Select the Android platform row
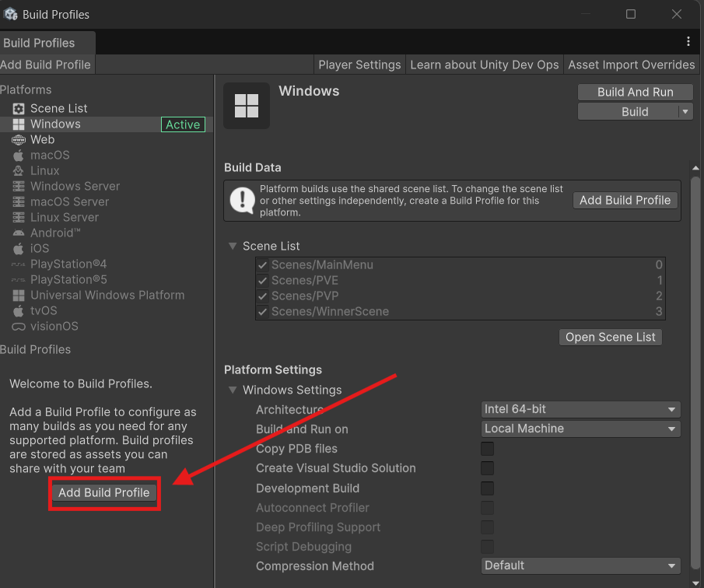This screenshot has height=588, width=704. (106, 233)
